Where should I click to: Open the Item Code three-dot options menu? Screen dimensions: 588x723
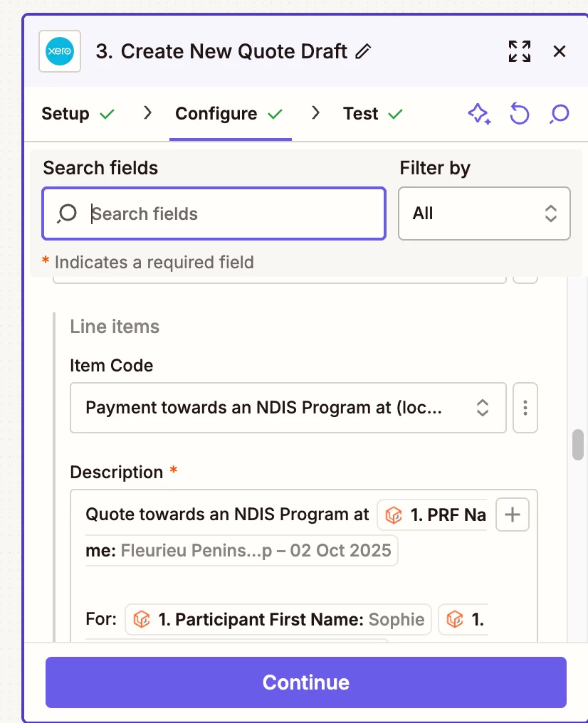(x=525, y=408)
